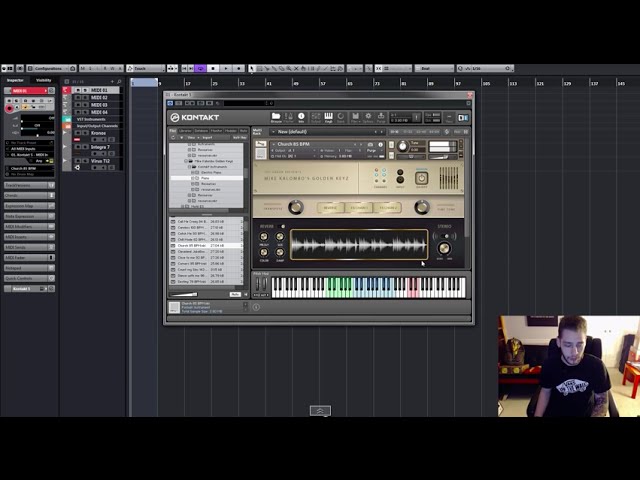640x480 pixels.
Task: Click the Kontakt Quick-load icon
Action: (x=341, y=117)
